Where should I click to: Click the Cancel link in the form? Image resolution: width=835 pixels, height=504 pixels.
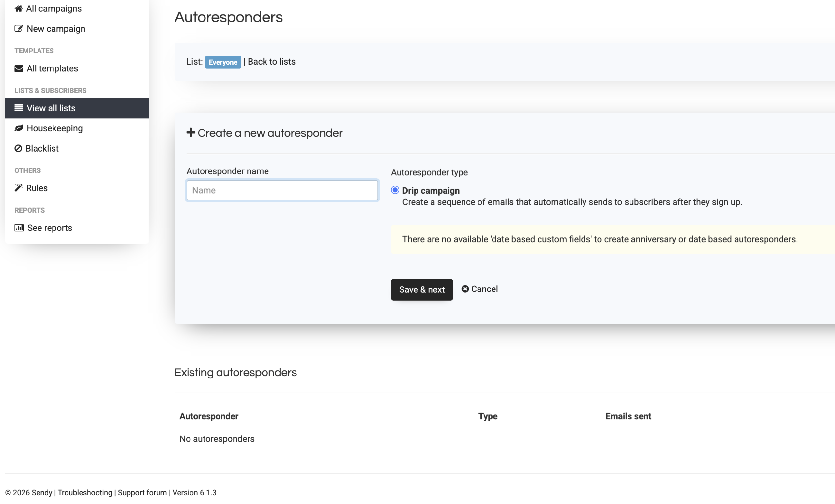[x=484, y=289]
